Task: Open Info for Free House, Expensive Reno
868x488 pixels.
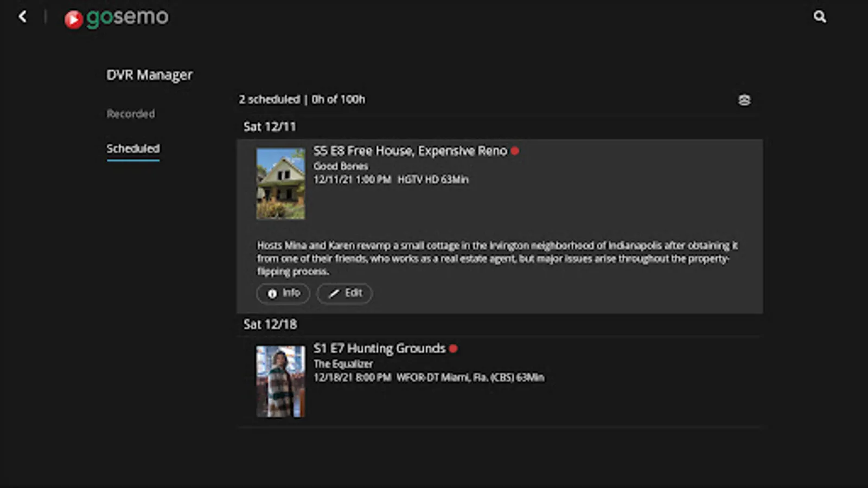Action: [x=283, y=293]
